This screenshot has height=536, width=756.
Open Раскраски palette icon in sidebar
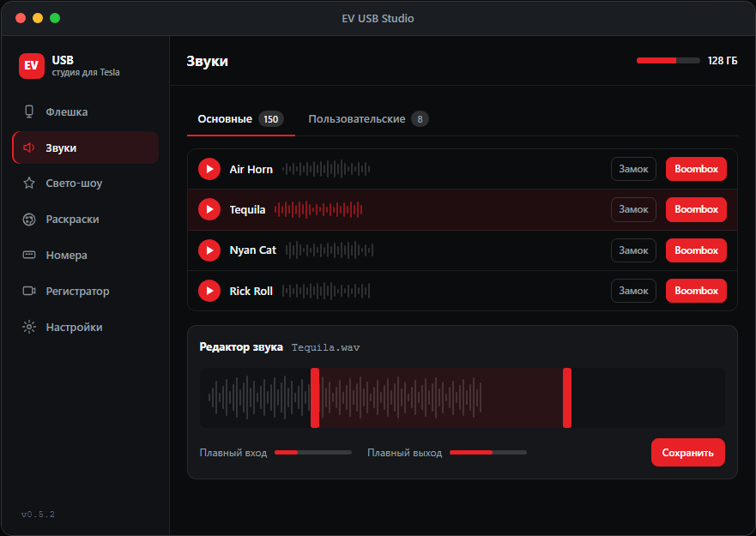(x=29, y=220)
